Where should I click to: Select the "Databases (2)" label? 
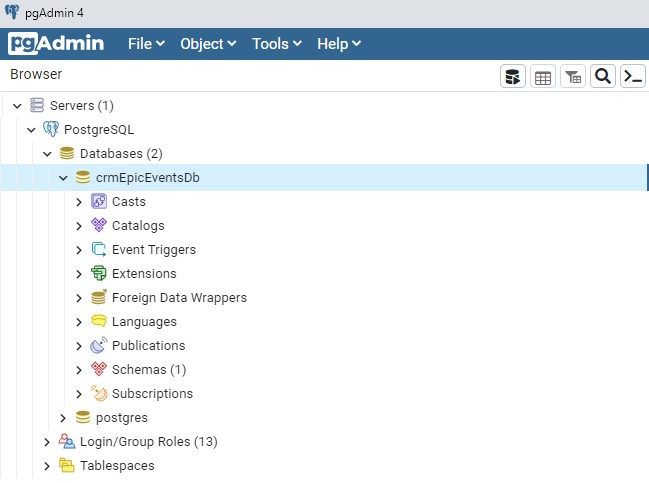click(121, 154)
